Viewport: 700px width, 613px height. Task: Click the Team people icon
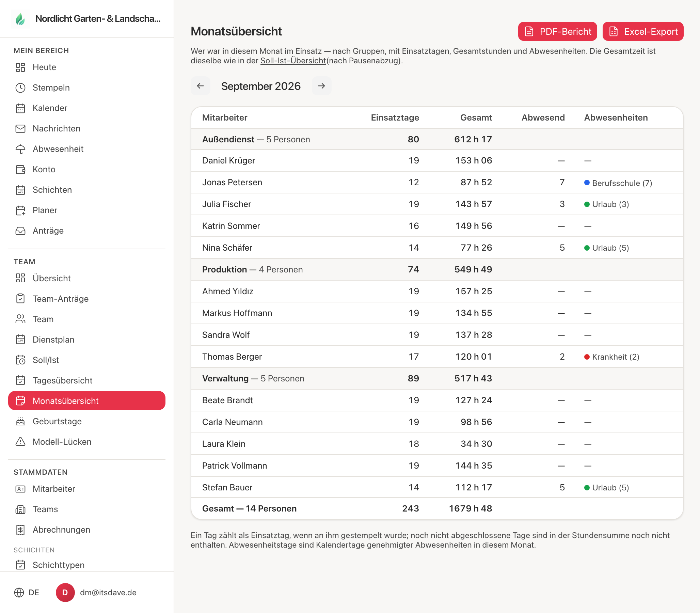tap(20, 319)
